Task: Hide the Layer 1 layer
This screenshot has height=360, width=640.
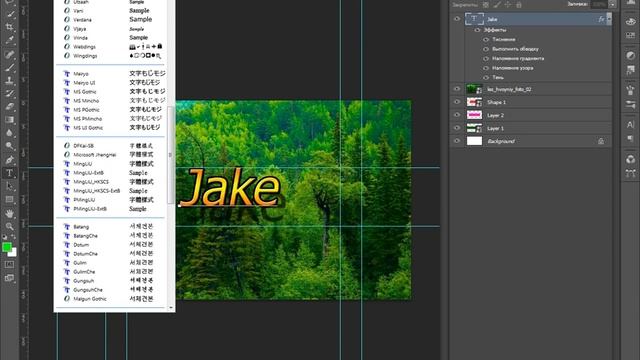Action: click(457, 128)
